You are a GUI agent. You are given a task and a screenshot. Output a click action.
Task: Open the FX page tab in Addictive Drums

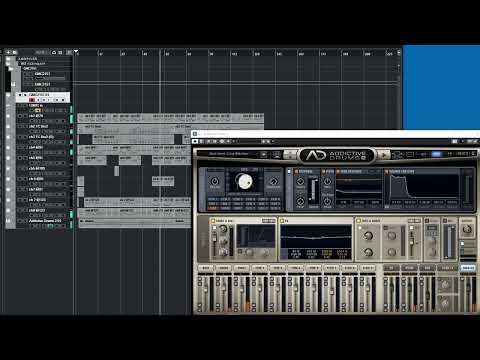click(449, 154)
